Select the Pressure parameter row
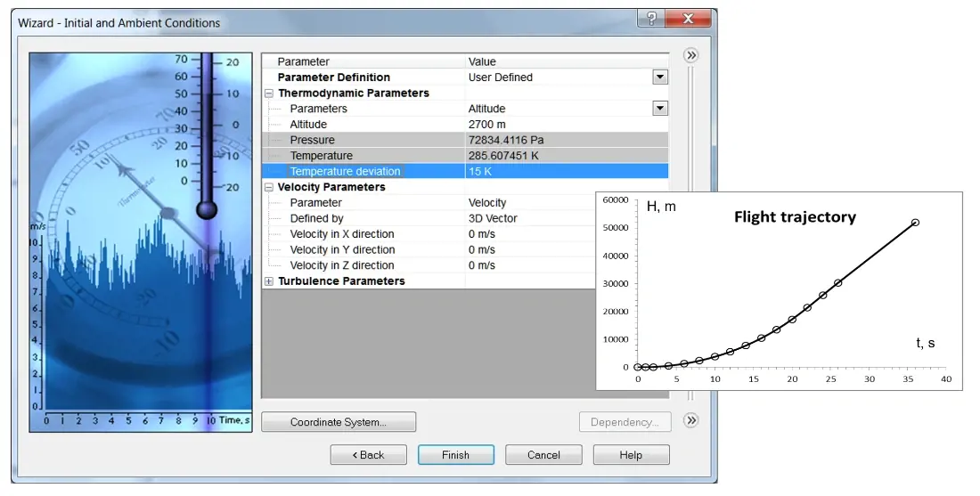Screen dimensions: 980x496 pos(313,140)
